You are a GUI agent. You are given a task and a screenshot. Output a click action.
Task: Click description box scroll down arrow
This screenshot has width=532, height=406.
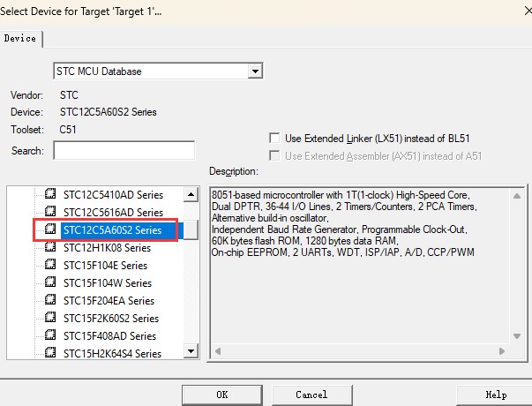tap(517, 336)
